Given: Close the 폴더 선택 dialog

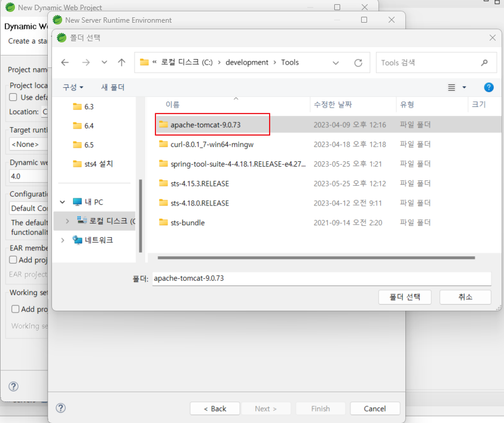Looking at the screenshot, I should pyautogui.click(x=493, y=38).
